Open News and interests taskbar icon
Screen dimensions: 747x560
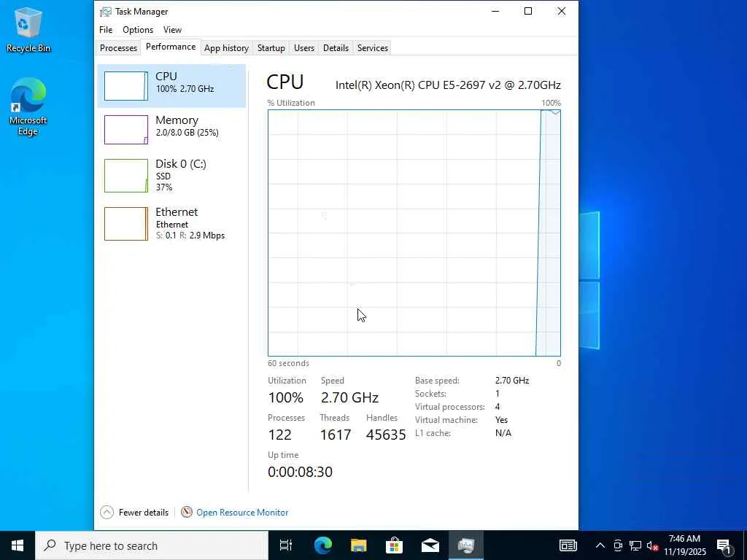pyautogui.click(x=568, y=545)
